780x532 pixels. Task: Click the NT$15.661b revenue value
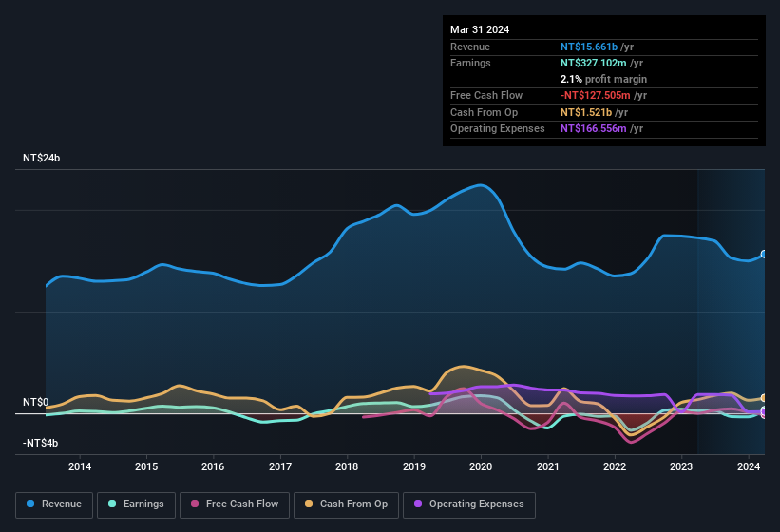[x=589, y=47]
